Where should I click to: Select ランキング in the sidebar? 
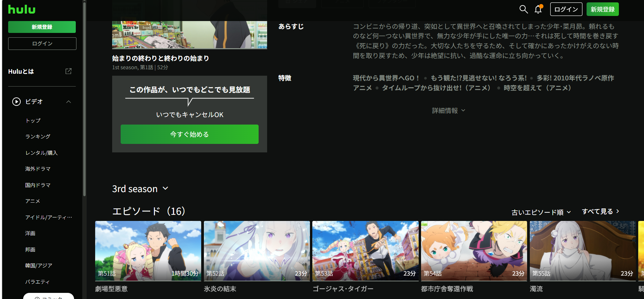(x=38, y=136)
